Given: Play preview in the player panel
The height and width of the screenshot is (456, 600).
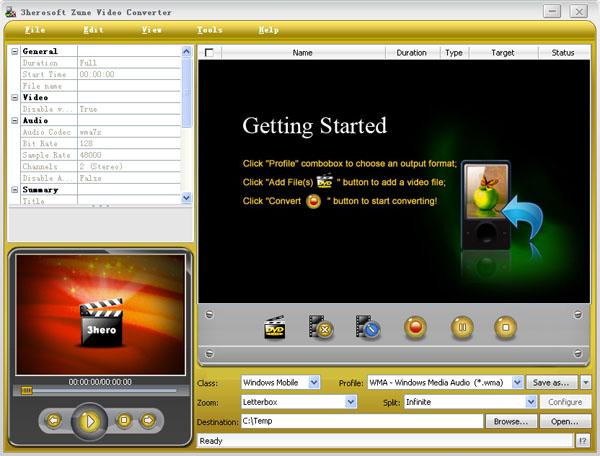Looking at the screenshot, I should (x=90, y=421).
